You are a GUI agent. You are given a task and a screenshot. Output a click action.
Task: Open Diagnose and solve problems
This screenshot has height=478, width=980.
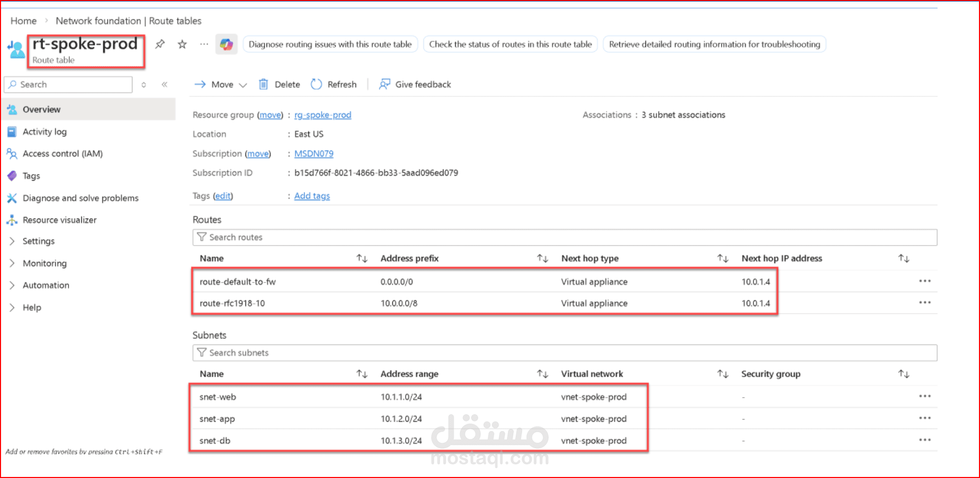pos(80,198)
